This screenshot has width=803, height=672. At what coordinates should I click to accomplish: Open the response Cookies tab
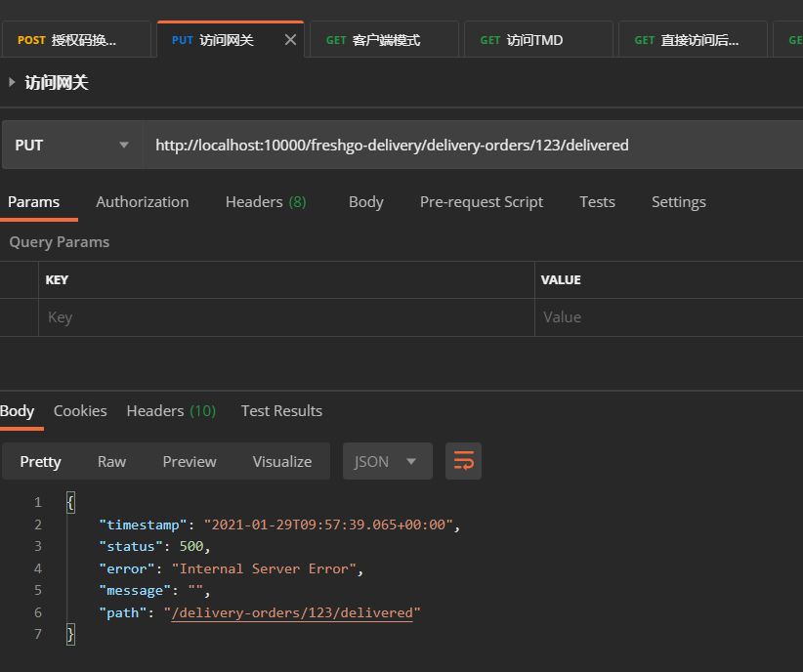point(80,411)
